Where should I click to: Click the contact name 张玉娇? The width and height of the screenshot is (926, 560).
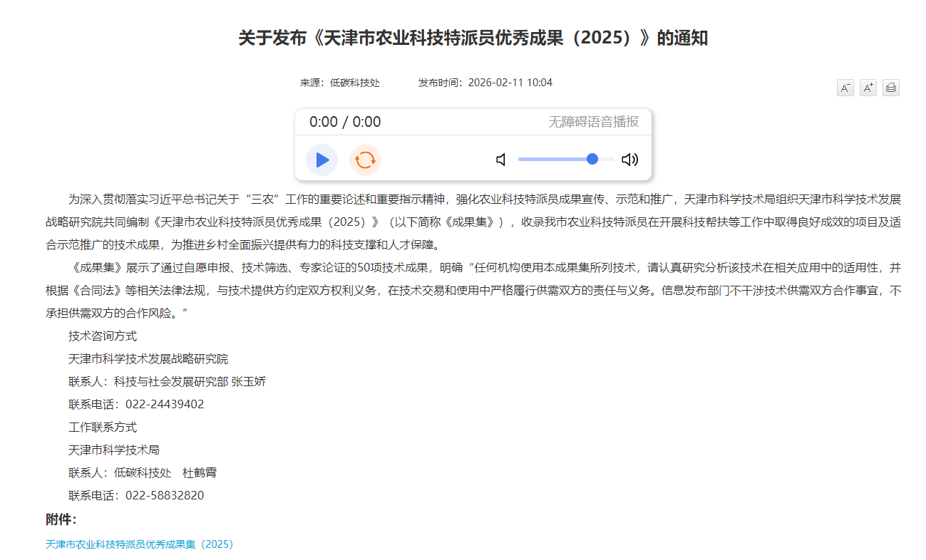click(248, 382)
